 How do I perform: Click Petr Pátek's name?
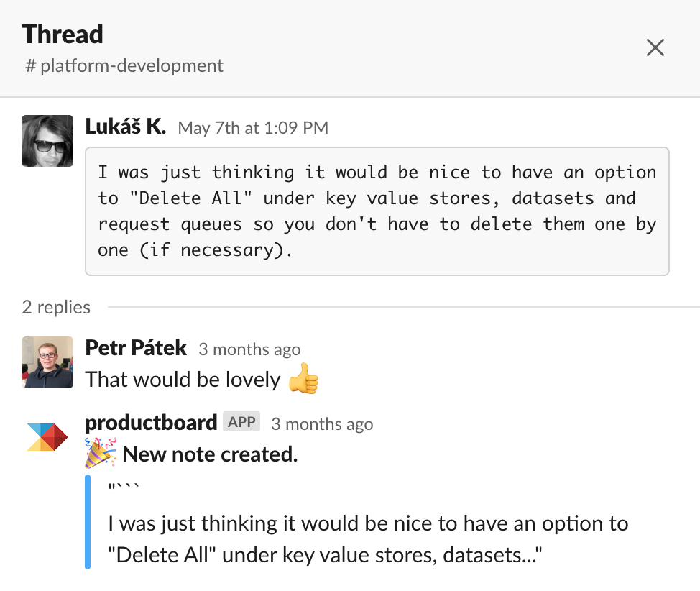[136, 348]
